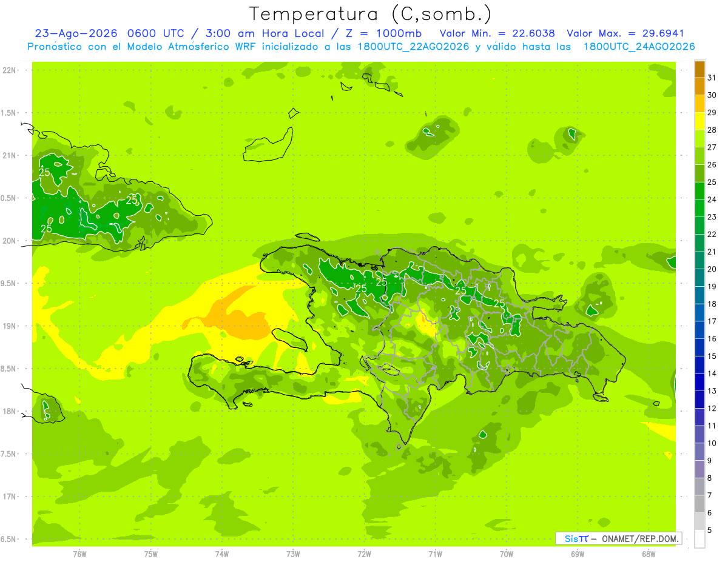The height and width of the screenshot is (562, 728).
Task: Click the "71W" longitude label
Action: pos(435,554)
